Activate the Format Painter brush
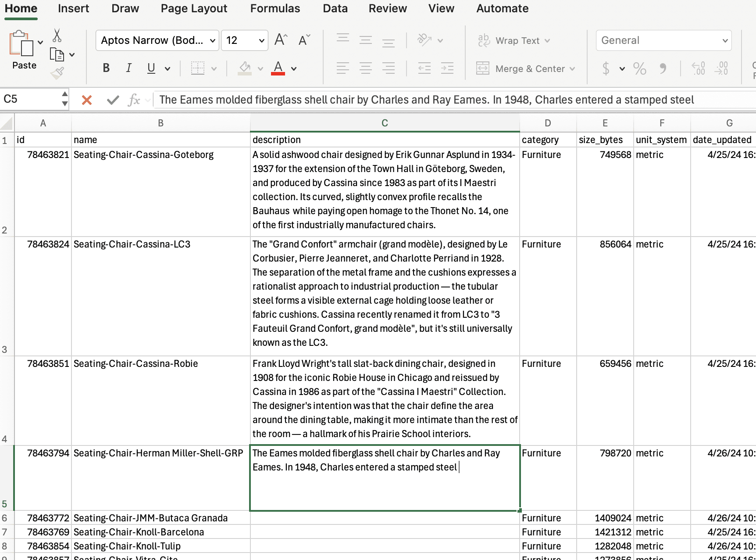 point(57,73)
